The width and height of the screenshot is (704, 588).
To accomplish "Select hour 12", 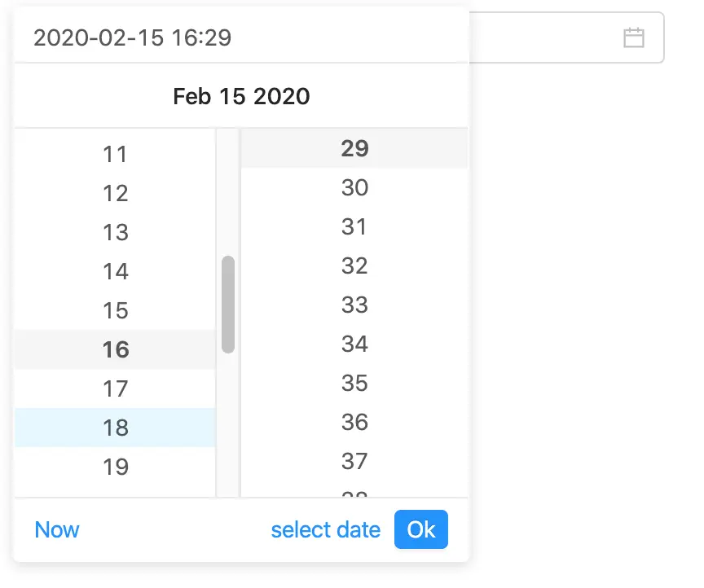I will coord(116,193).
